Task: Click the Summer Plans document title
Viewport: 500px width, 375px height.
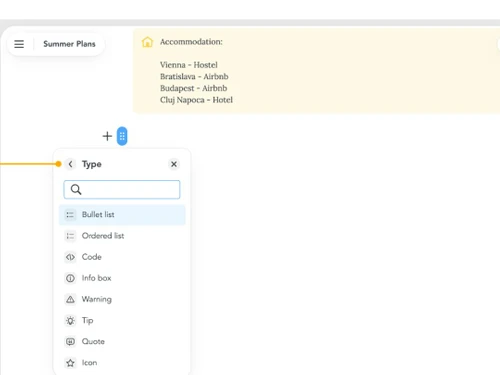Action: (x=69, y=44)
